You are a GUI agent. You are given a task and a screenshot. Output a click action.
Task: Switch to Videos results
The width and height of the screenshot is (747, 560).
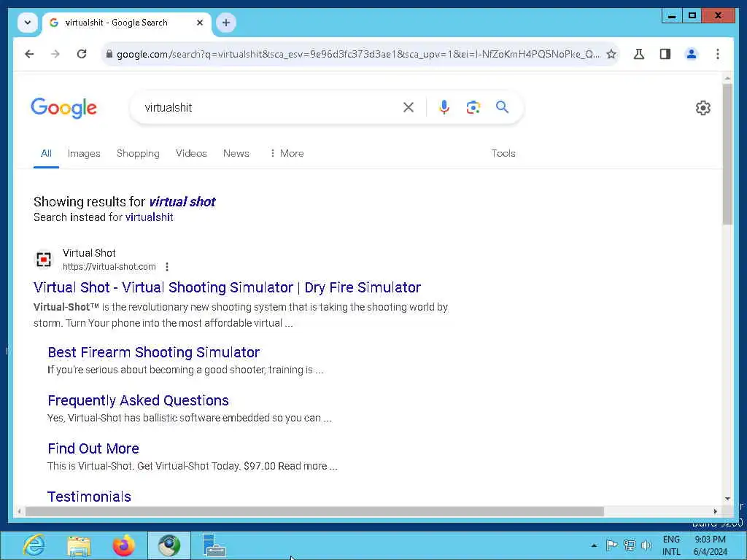click(x=191, y=153)
